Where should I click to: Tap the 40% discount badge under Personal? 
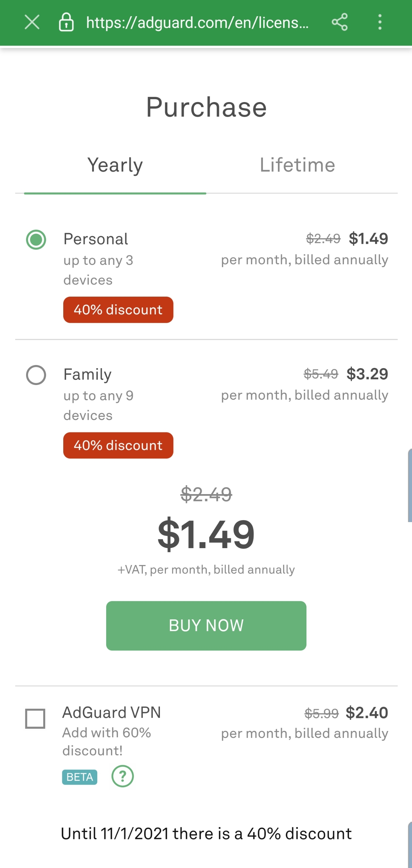118,310
